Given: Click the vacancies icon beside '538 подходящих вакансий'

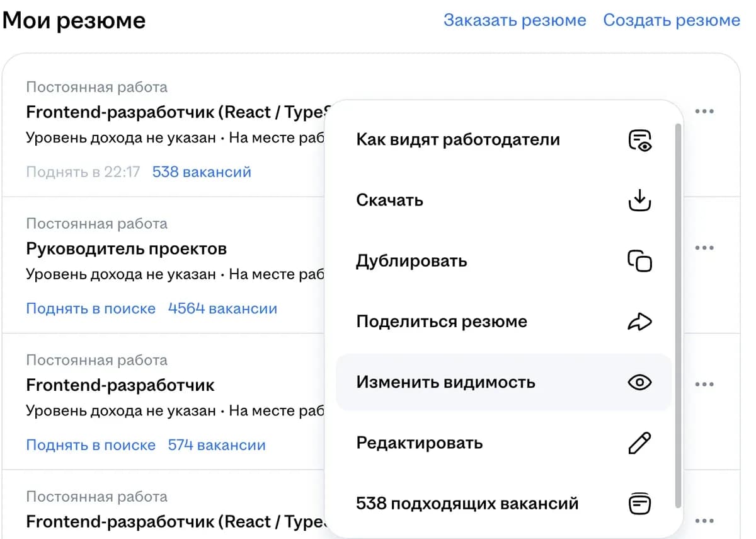Looking at the screenshot, I should coord(640,503).
